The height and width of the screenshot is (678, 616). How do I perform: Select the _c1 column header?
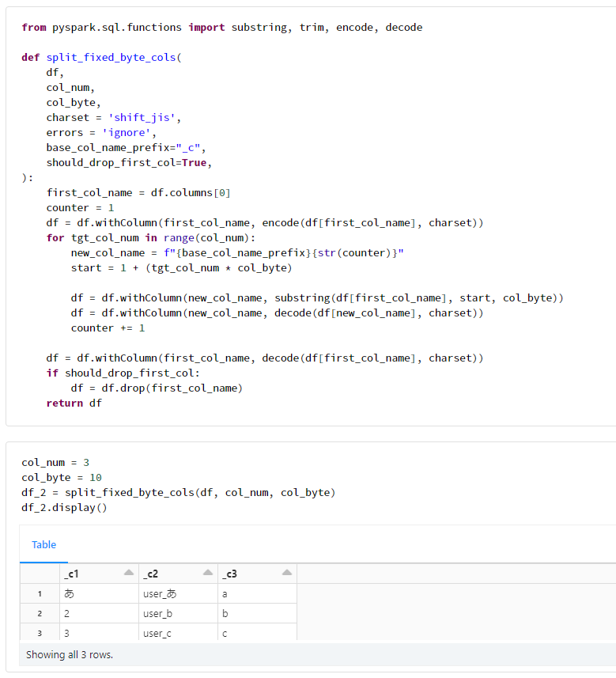click(x=99, y=574)
